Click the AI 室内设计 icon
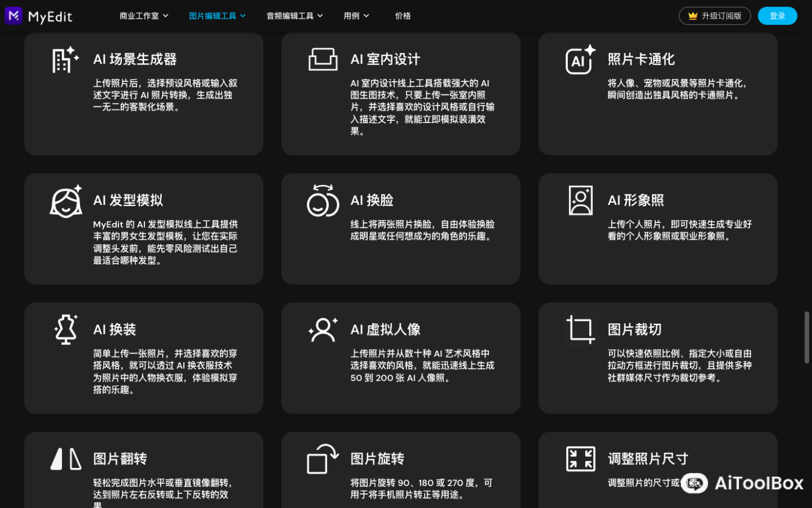812x508 pixels. click(323, 60)
